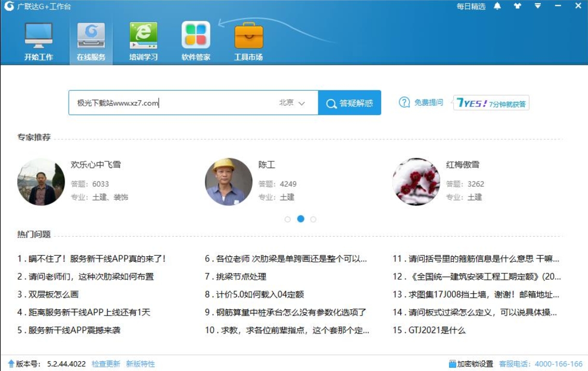Minimize the workbench window
Image resolution: width=588 pixels, height=371 pixels.
558,6
